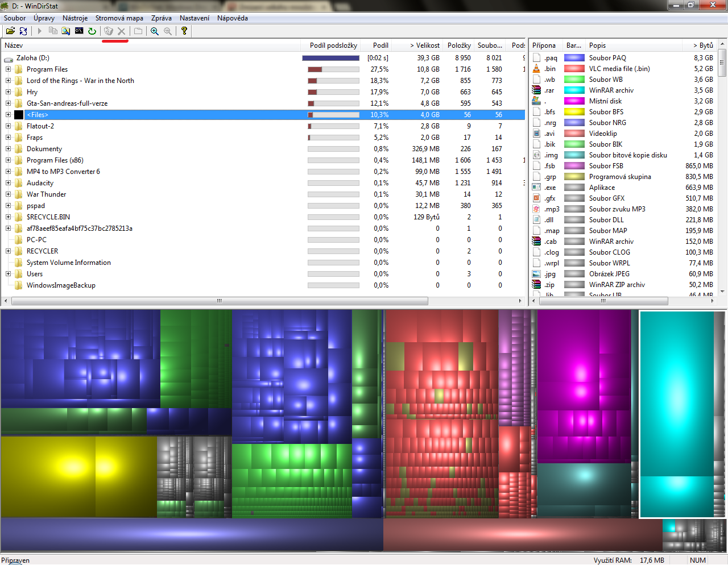Click the WinRAR icon beside .rar

click(x=536, y=90)
